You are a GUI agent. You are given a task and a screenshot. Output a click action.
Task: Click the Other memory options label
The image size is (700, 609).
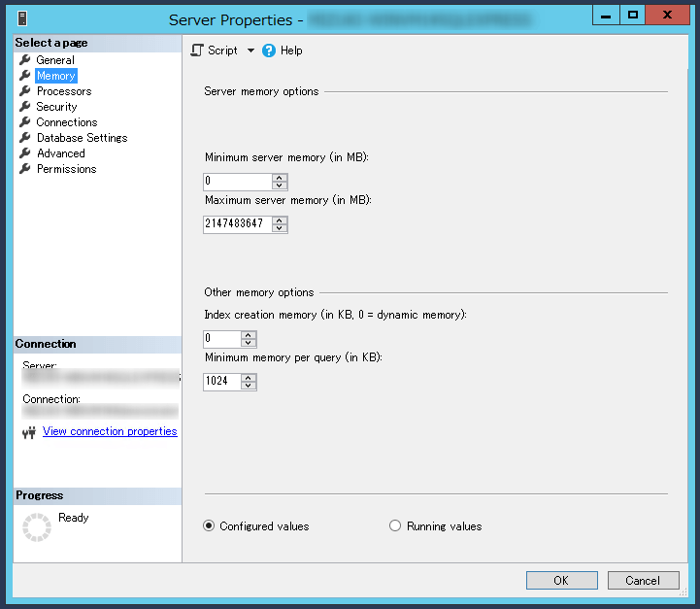coord(259,292)
